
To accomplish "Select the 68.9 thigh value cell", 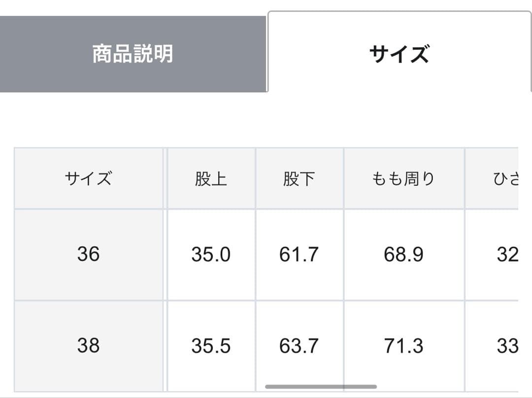I will [x=403, y=254].
